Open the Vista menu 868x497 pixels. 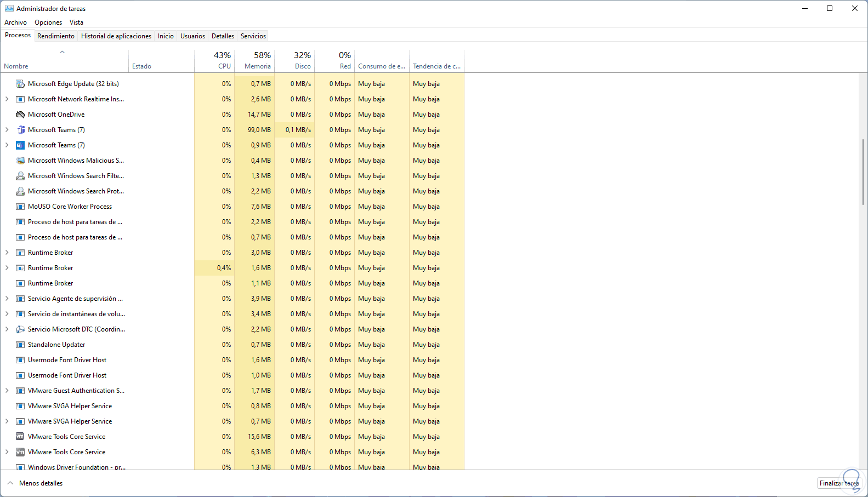pyautogui.click(x=76, y=22)
